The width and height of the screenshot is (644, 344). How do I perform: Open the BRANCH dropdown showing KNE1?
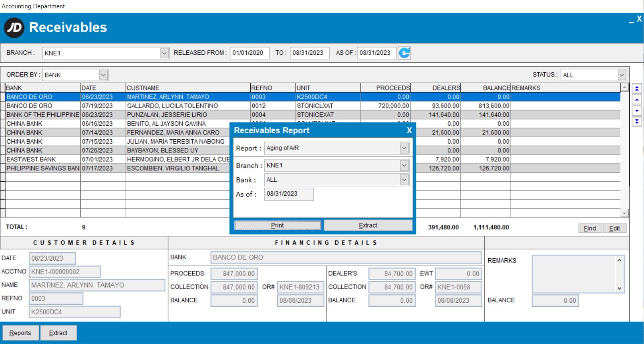[x=164, y=53]
